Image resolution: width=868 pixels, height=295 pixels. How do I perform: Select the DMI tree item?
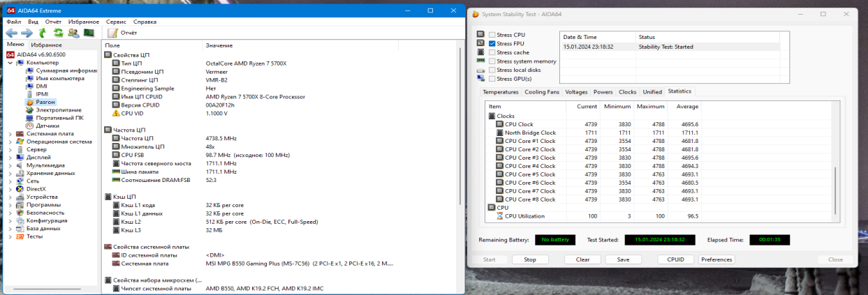pyautogui.click(x=36, y=86)
